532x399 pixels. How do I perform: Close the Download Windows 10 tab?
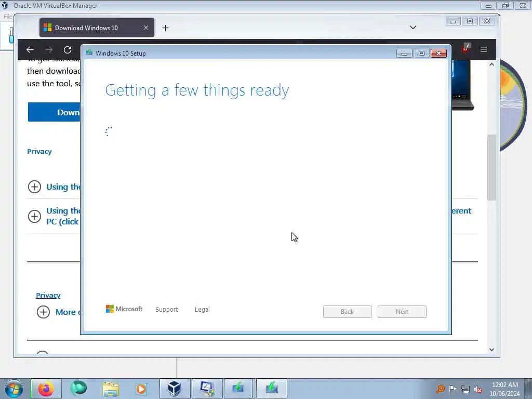(x=146, y=28)
